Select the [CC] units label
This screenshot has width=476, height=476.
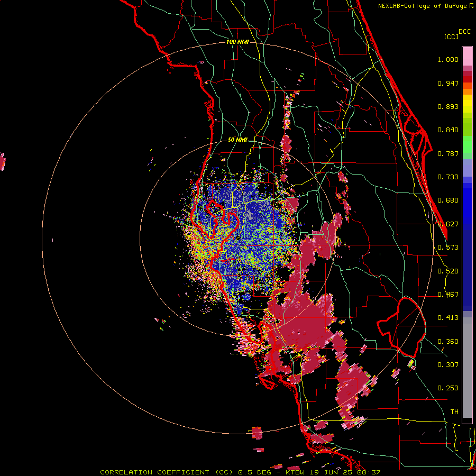[452, 36]
